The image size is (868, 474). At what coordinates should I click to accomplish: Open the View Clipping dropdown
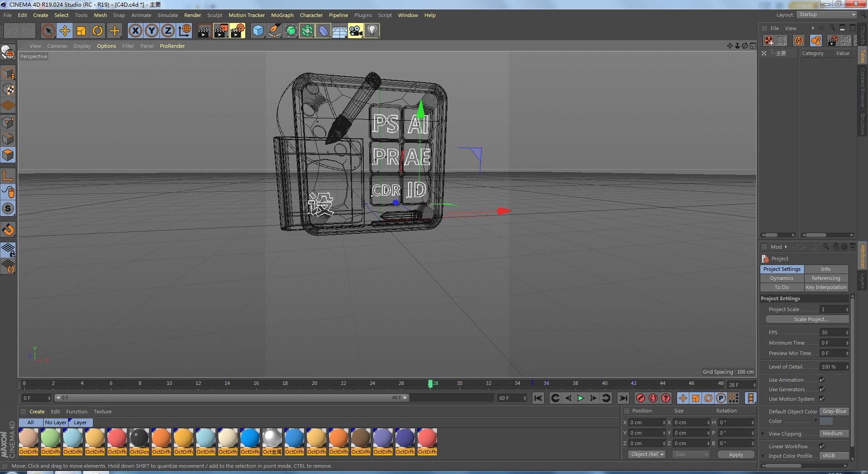tap(834, 434)
